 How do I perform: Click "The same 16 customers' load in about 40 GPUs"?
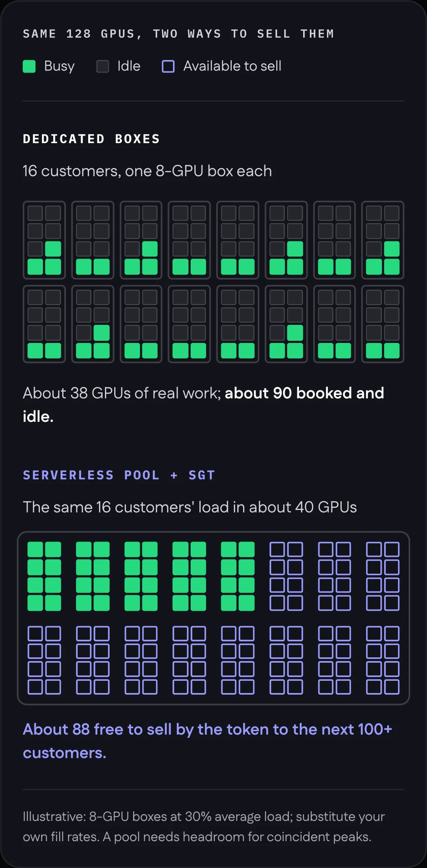(x=190, y=507)
